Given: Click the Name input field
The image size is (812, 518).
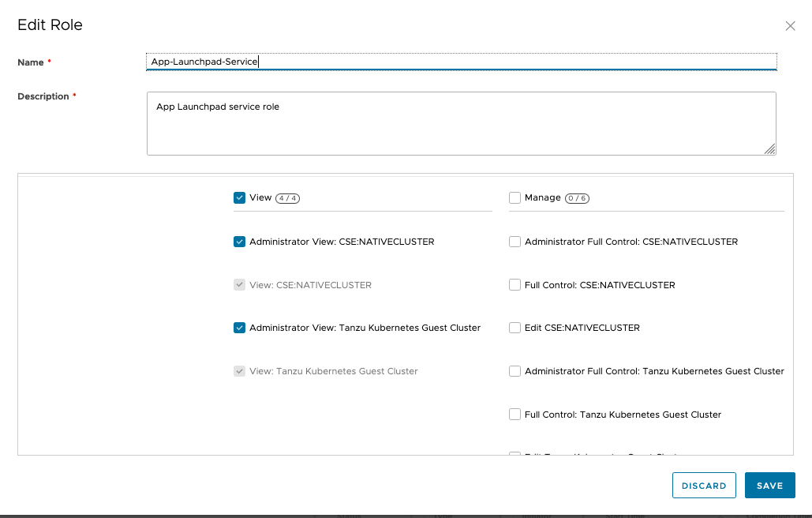Looking at the screenshot, I should [x=461, y=62].
